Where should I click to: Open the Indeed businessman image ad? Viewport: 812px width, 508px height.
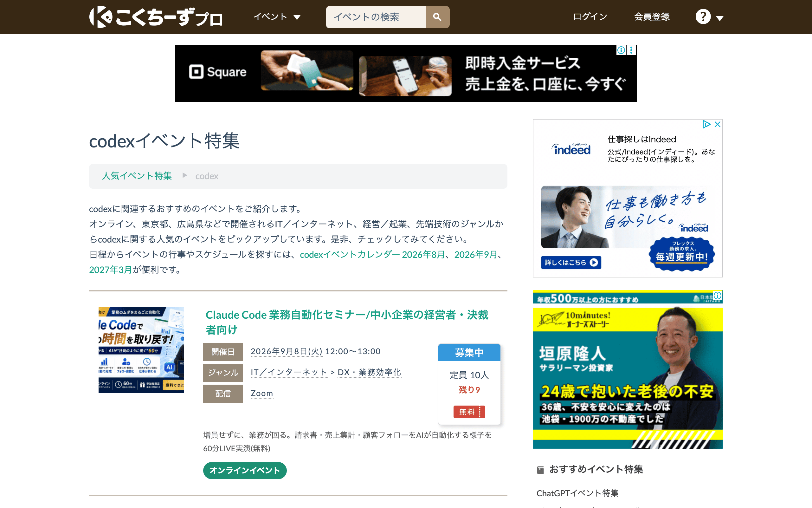coord(575,217)
